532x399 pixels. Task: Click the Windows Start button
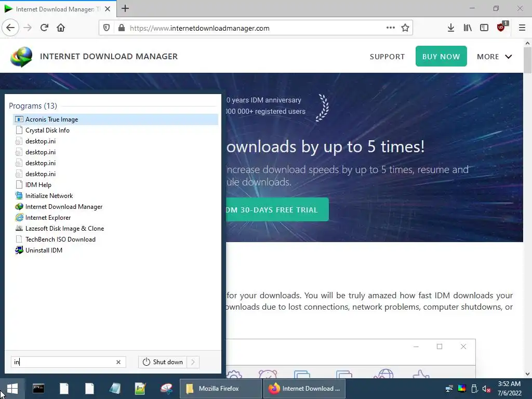point(12,389)
